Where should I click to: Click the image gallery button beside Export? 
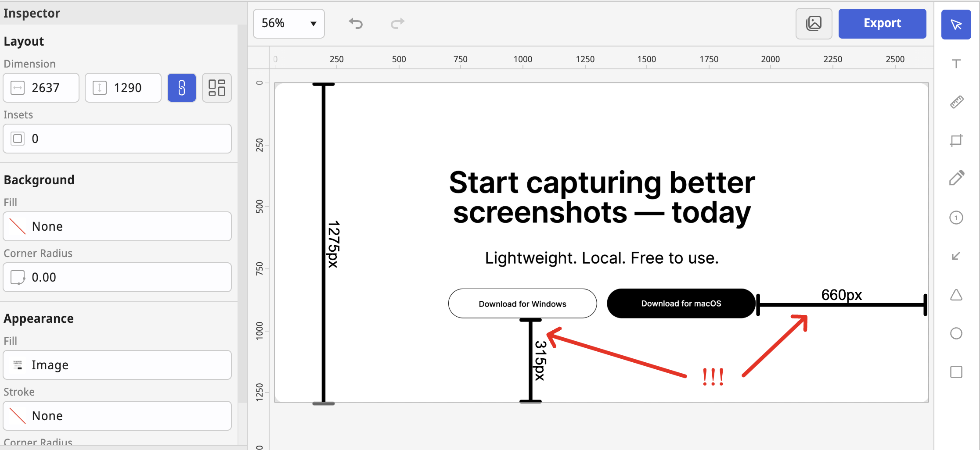coord(814,23)
